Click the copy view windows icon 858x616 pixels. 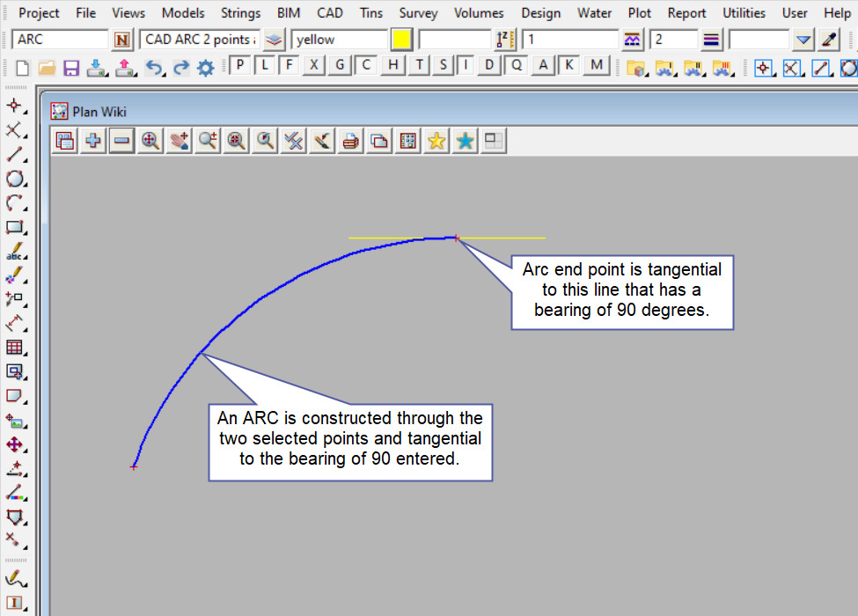[379, 141]
